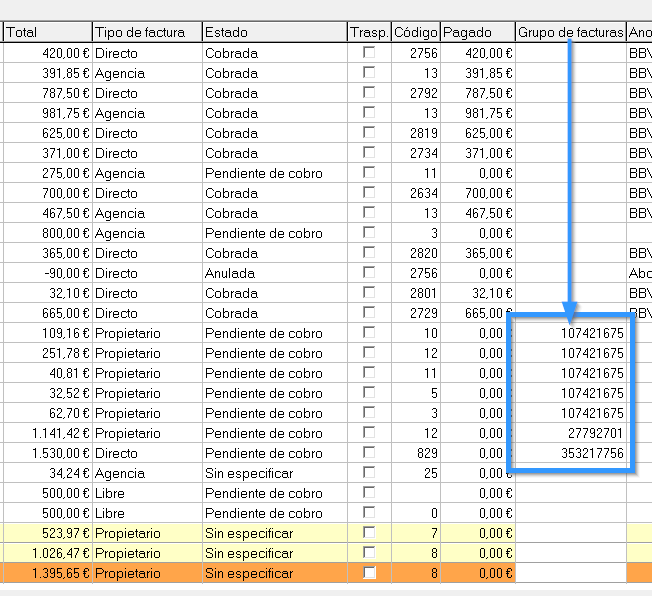Viewport: 652px width, 596px height.
Task: Select the Código cell with value 2819
Action: point(415,133)
